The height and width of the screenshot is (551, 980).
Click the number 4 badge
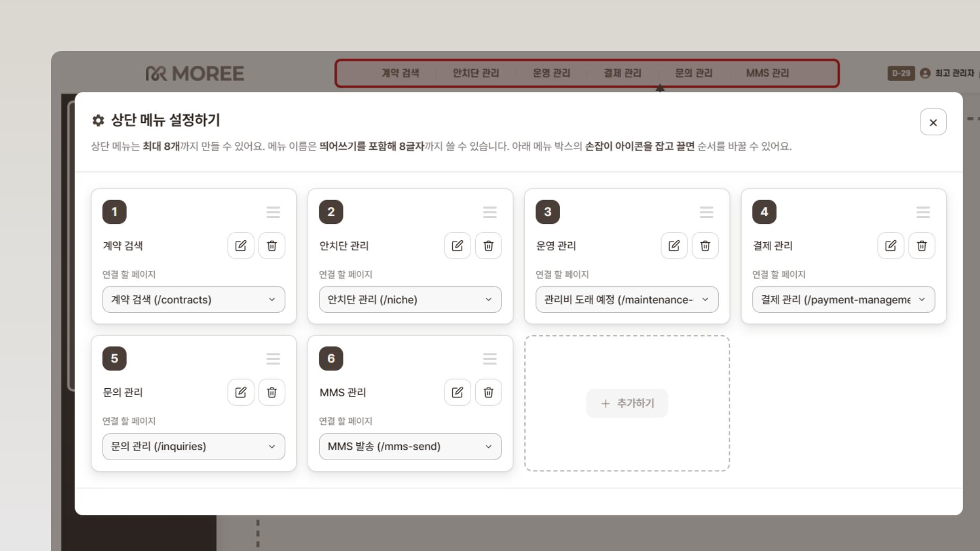(x=764, y=212)
